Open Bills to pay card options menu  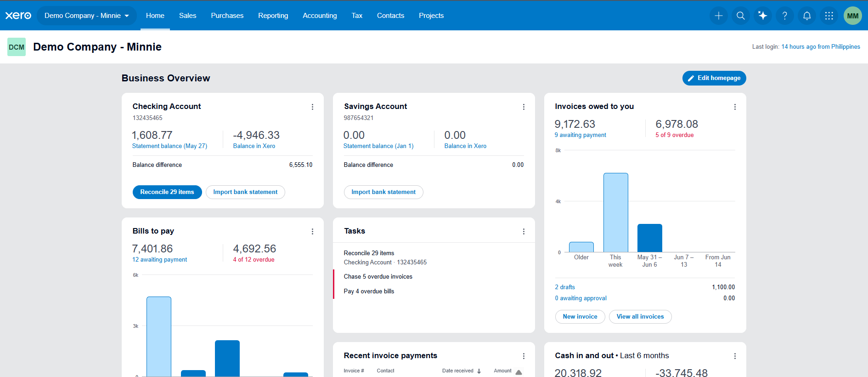tap(312, 231)
